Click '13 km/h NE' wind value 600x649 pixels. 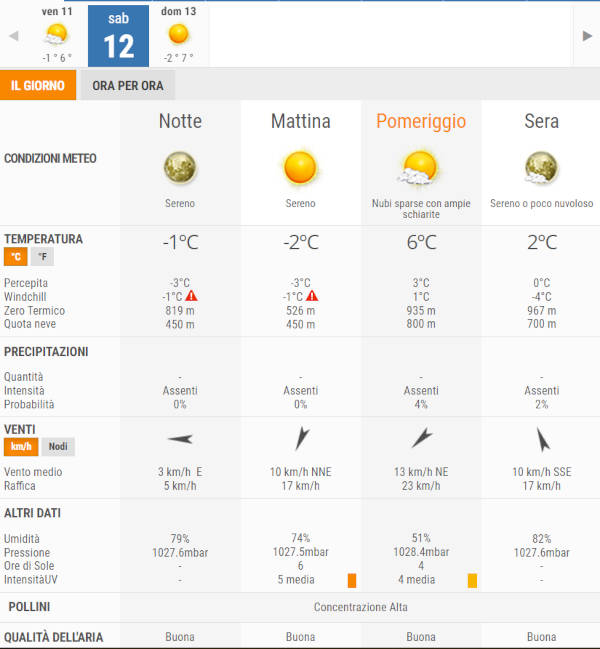point(421,472)
